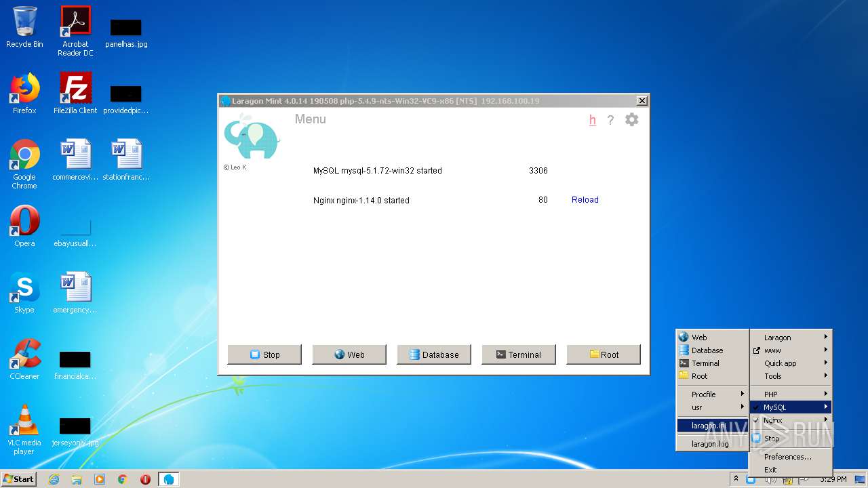Open the Windows Start menu
This screenshot has width=868, height=488.
coord(19,479)
